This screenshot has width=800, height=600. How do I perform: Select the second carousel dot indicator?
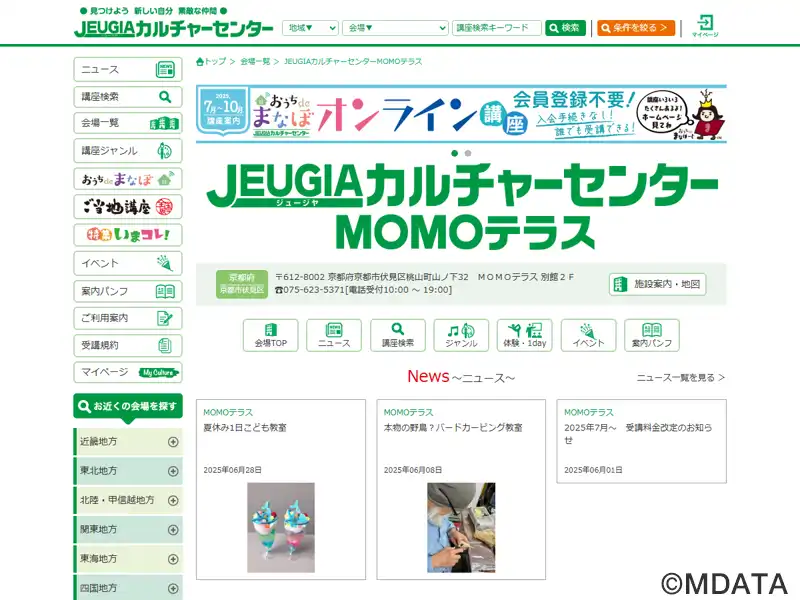[468, 153]
